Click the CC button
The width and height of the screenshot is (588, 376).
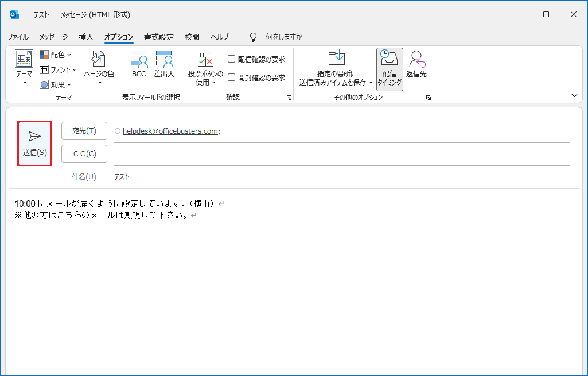coord(84,154)
